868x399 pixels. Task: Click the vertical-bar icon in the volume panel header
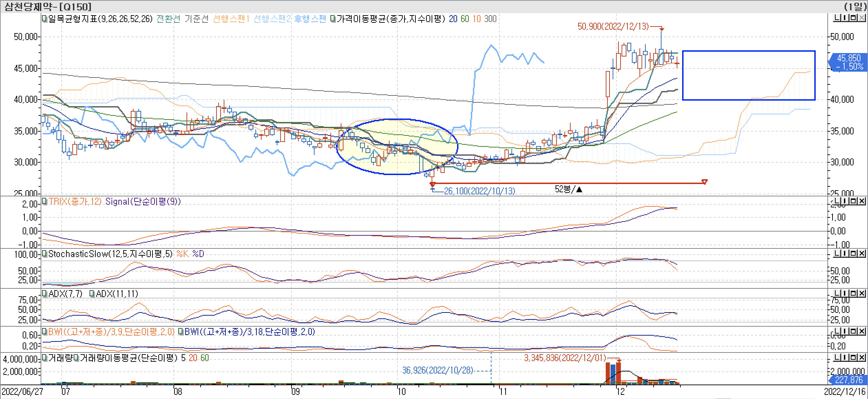[844, 357]
